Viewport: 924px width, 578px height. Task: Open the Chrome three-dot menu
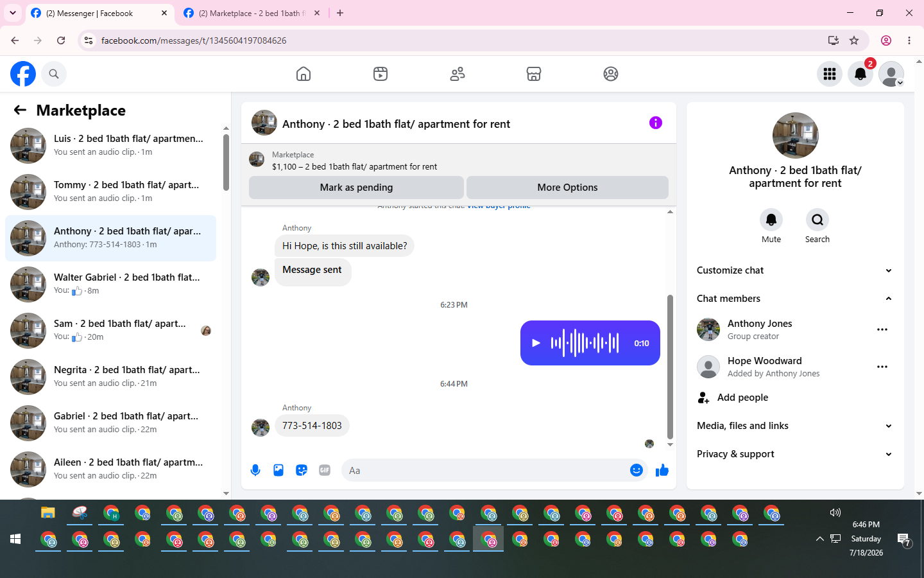click(909, 40)
